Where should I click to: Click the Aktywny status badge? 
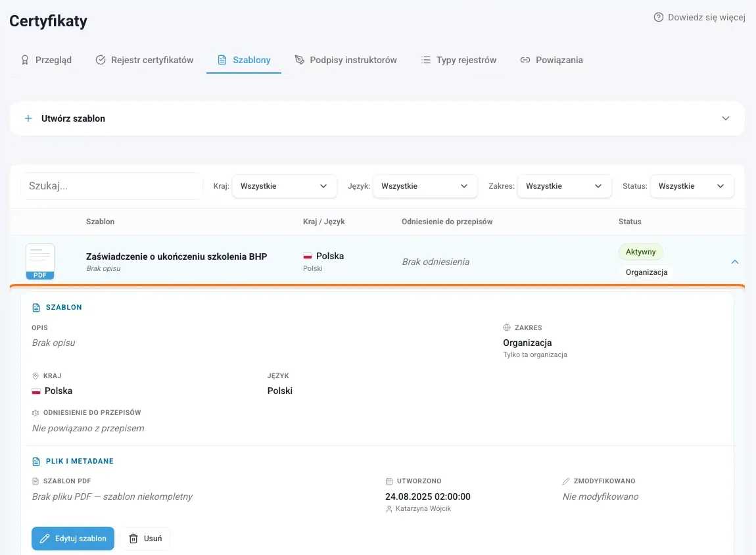pyautogui.click(x=640, y=252)
